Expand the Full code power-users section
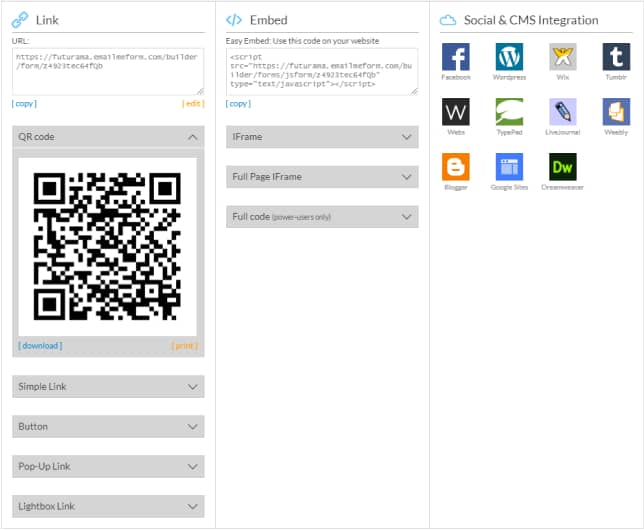The image size is (644, 530). (x=322, y=217)
